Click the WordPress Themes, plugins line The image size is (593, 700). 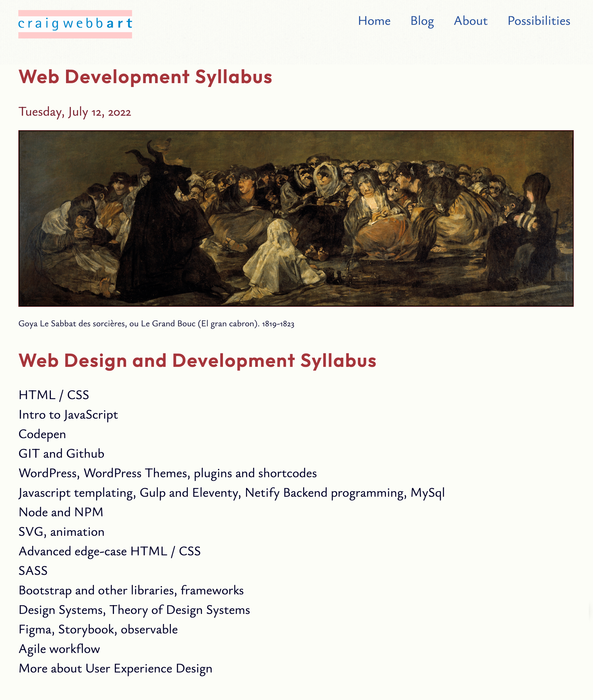click(168, 473)
